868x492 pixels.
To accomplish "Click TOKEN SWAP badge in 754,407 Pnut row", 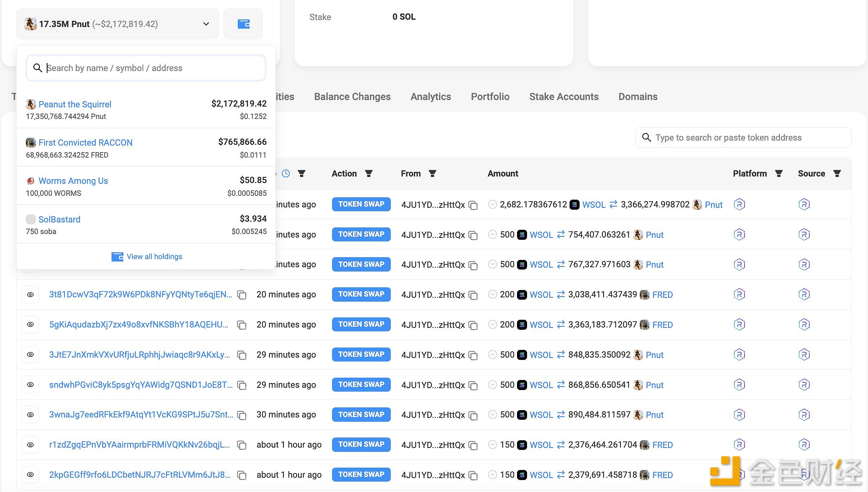I will (x=361, y=234).
